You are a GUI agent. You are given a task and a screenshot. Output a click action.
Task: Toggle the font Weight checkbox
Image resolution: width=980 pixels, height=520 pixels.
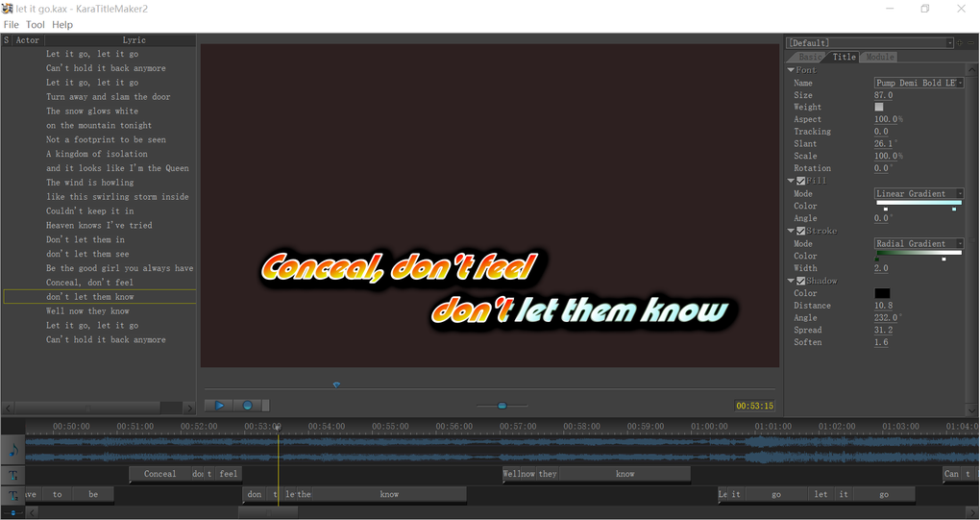(x=879, y=107)
